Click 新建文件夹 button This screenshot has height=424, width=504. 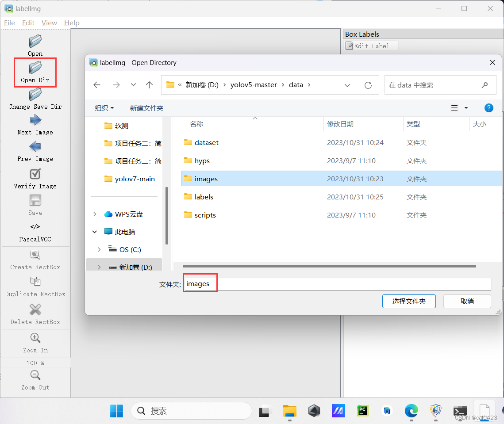146,108
